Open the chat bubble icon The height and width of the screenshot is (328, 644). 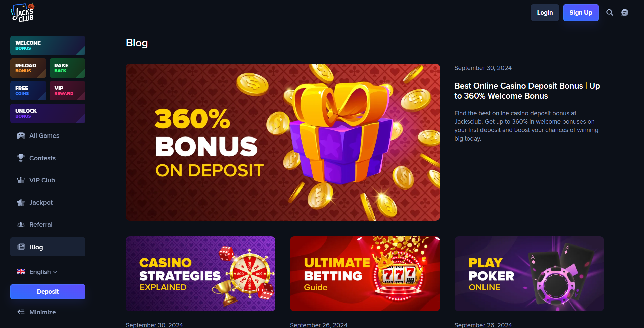[625, 13]
